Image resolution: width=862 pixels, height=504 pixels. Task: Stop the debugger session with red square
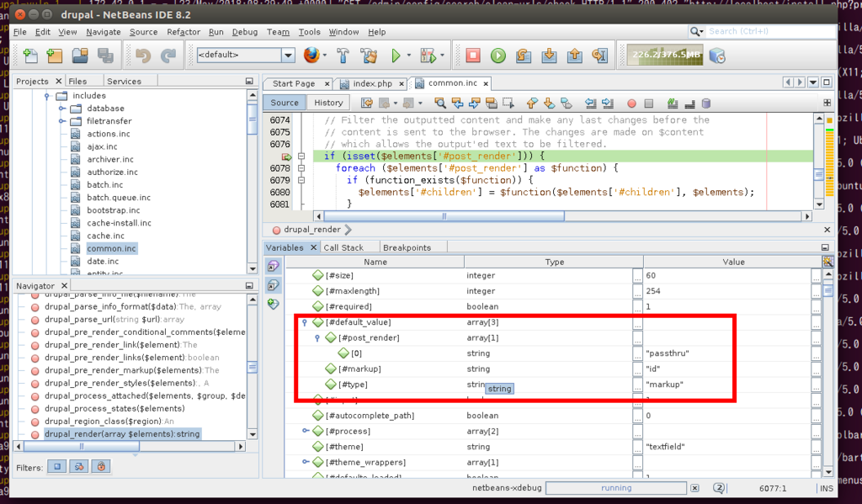[473, 55]
